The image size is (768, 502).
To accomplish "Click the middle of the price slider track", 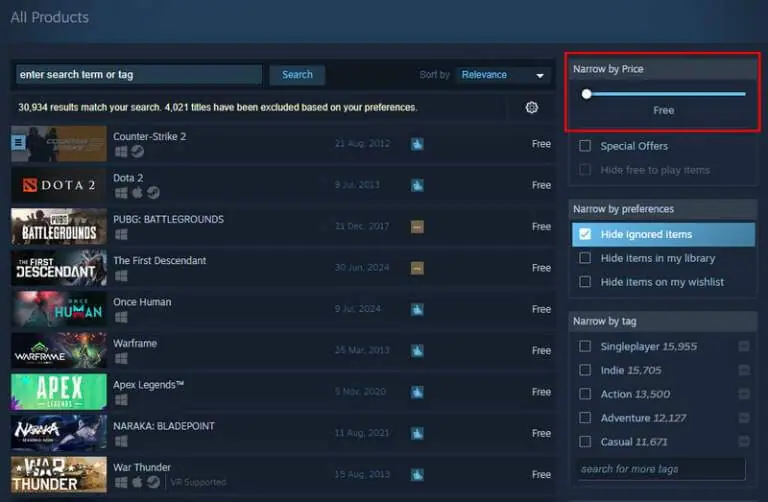I will coord(666,94).
